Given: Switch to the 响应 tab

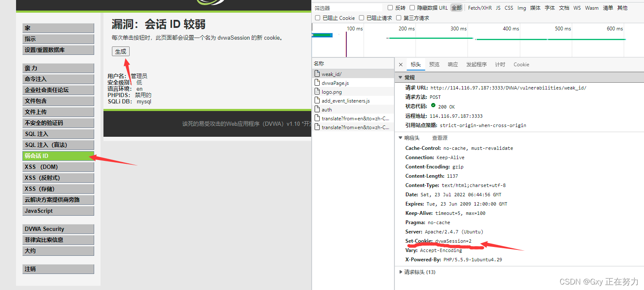Looking at the screenshot, I should (x=453, y=65).
